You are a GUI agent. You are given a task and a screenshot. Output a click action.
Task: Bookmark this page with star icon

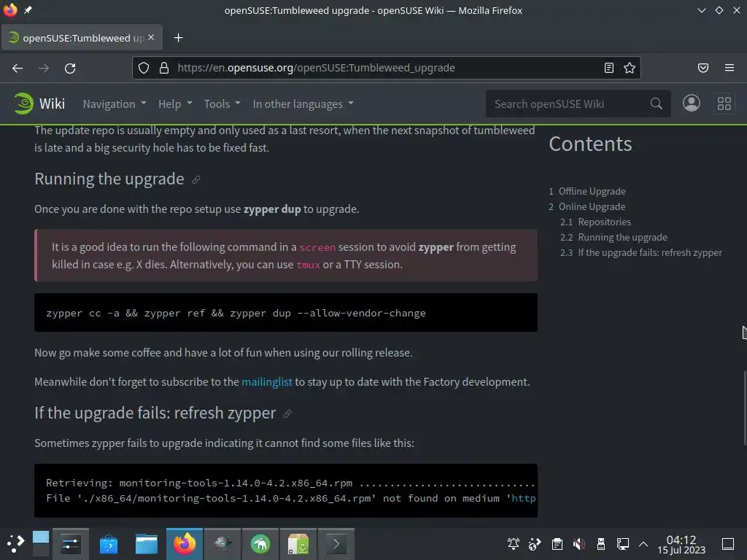pyautogui.click(x=630, y=68)
